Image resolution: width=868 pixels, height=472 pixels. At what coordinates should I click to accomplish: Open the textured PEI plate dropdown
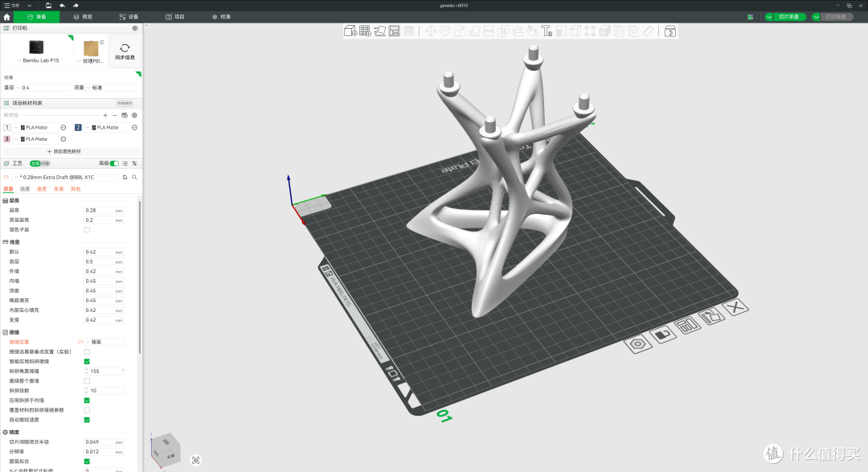[91, 61]
